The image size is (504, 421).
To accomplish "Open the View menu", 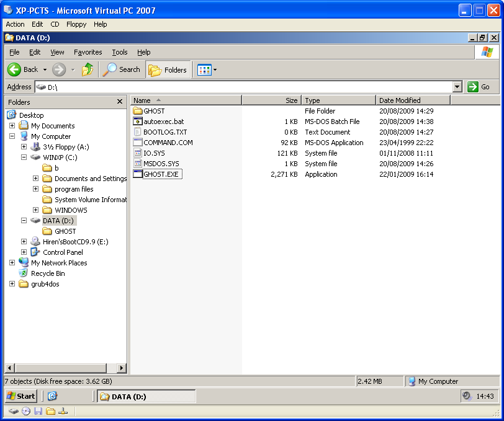I will (x=57, y=52).
